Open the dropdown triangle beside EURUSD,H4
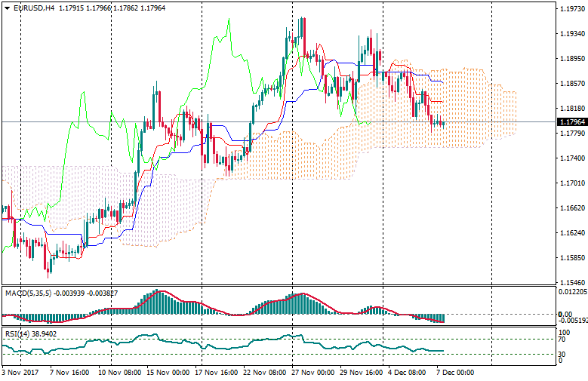588x381 pixels. tap(7, 8)
